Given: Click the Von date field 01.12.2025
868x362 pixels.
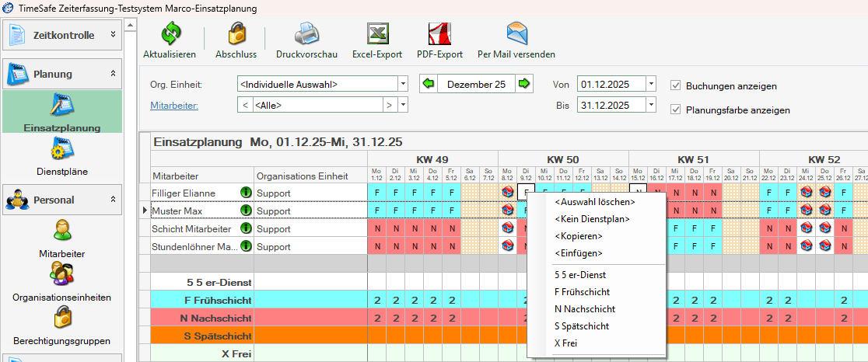Looking at the screenshot, I should point(611,85).
